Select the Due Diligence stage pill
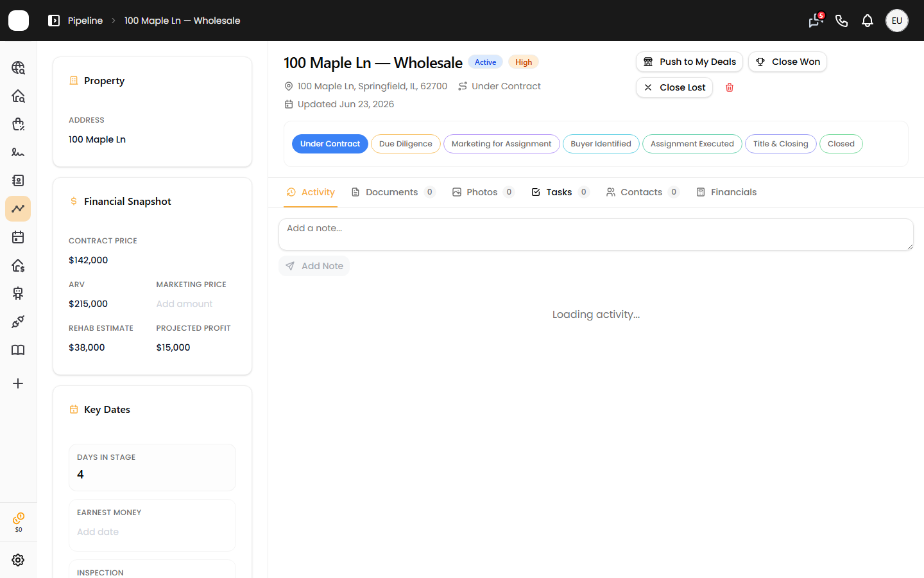 [x=406, y=144]
